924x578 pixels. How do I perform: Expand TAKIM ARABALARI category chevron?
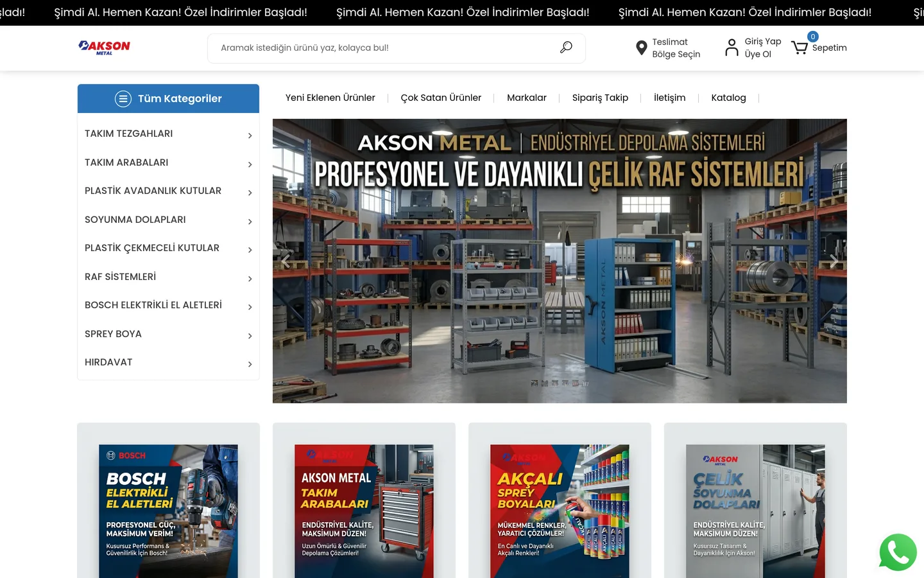[250, 164]
